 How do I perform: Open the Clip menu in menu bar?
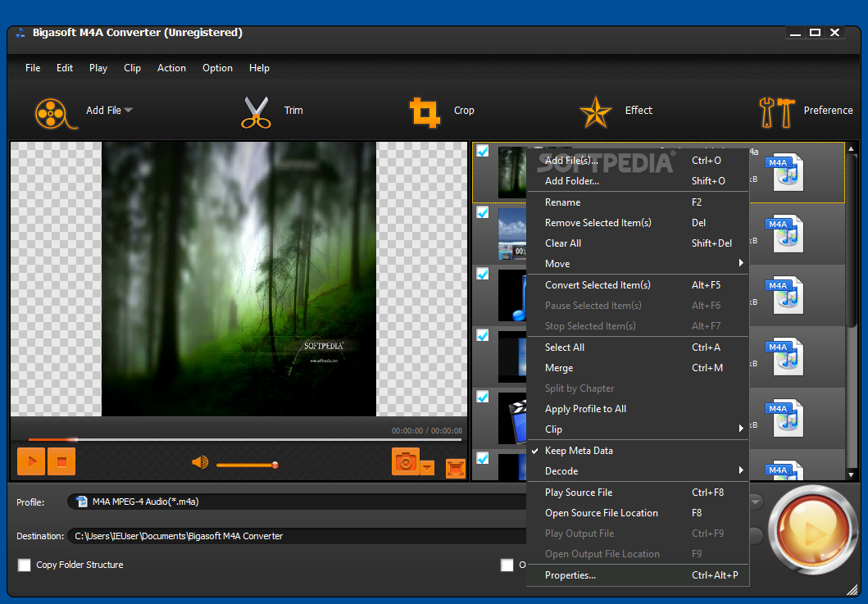coord(132,68)
